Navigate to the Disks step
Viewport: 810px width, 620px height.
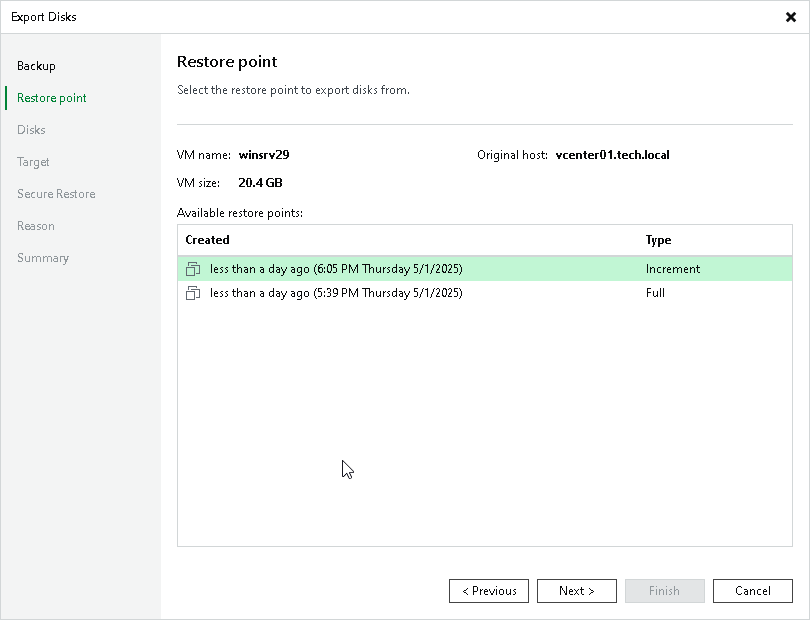[30, 130]
